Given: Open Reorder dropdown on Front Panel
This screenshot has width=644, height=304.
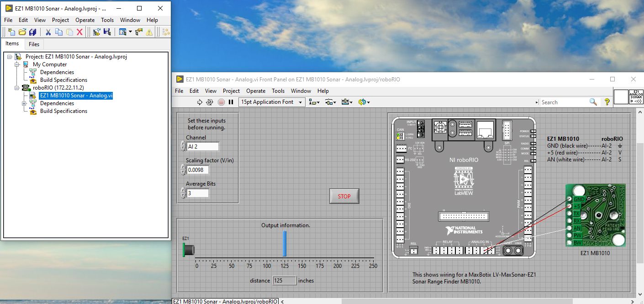Looking at the screenshot, I should click(364, 102).
